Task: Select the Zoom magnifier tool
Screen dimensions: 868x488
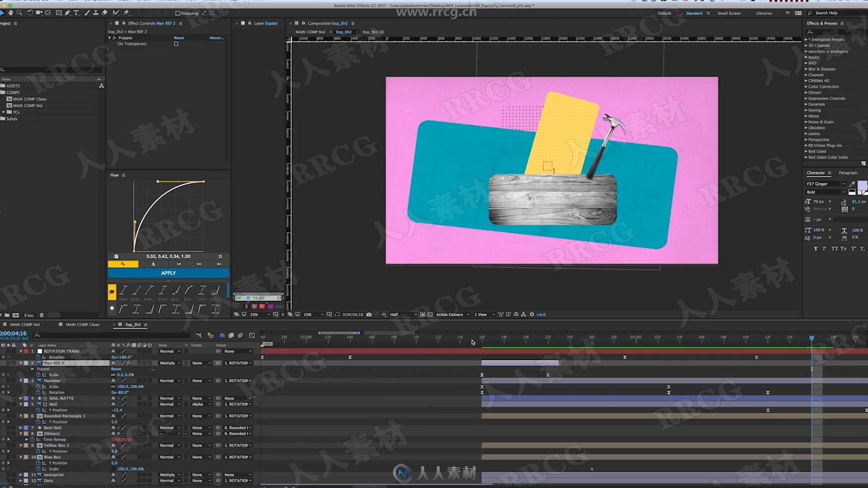Action: tap(19, 13)
